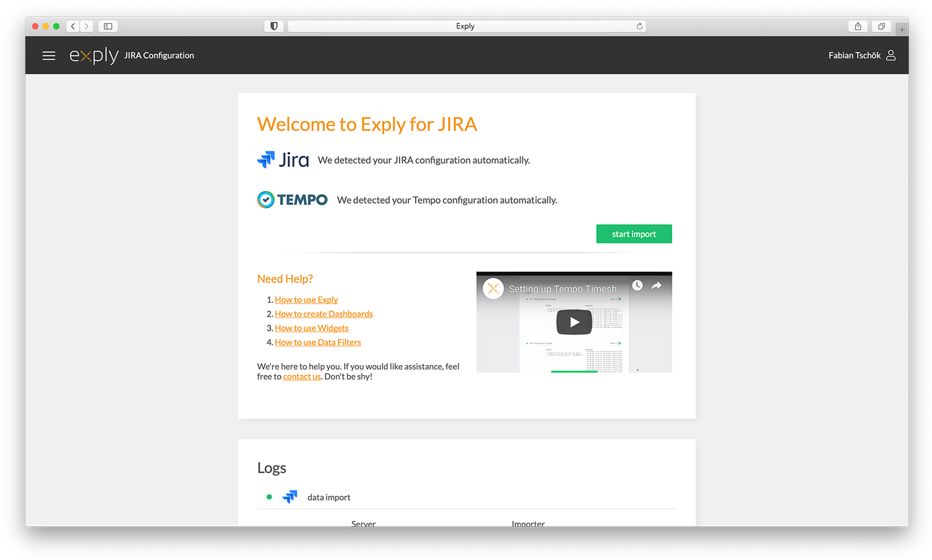Play the Tempo Timesheets video
Screen dimensions: 932x560
coord(573,322)
